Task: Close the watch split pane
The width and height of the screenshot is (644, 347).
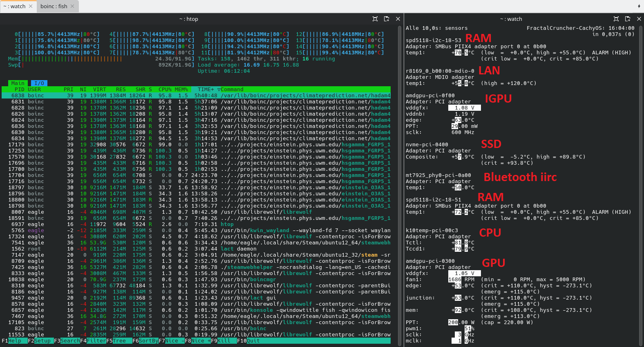Action: click(x=639, y=19)
